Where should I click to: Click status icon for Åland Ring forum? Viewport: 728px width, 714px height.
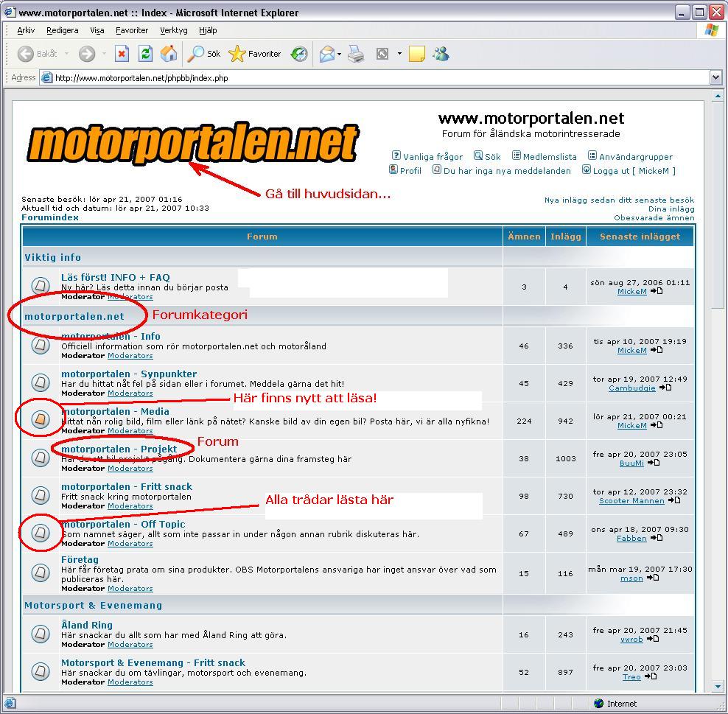41,633
